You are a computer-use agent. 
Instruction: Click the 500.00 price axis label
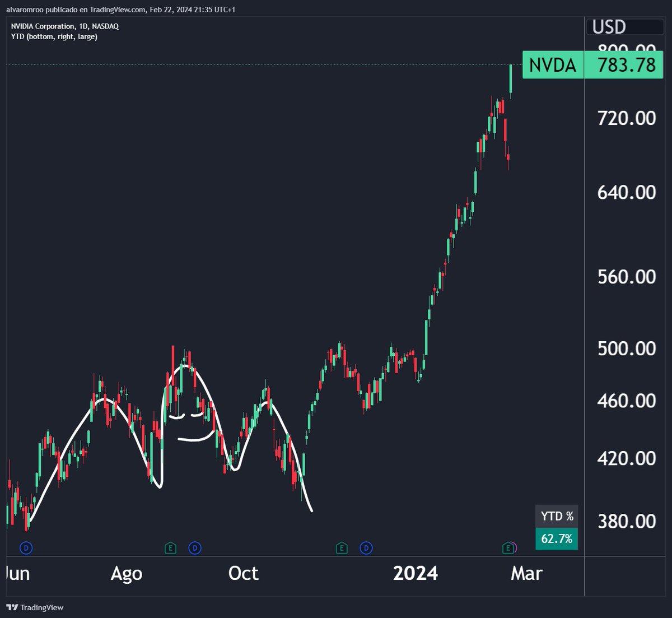coord(627,349)
